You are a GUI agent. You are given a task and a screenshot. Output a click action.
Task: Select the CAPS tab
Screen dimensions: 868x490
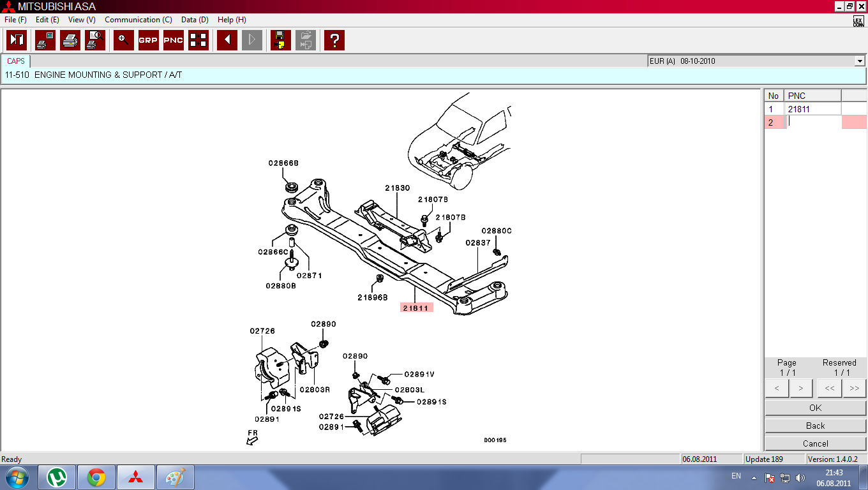point(16,61)
